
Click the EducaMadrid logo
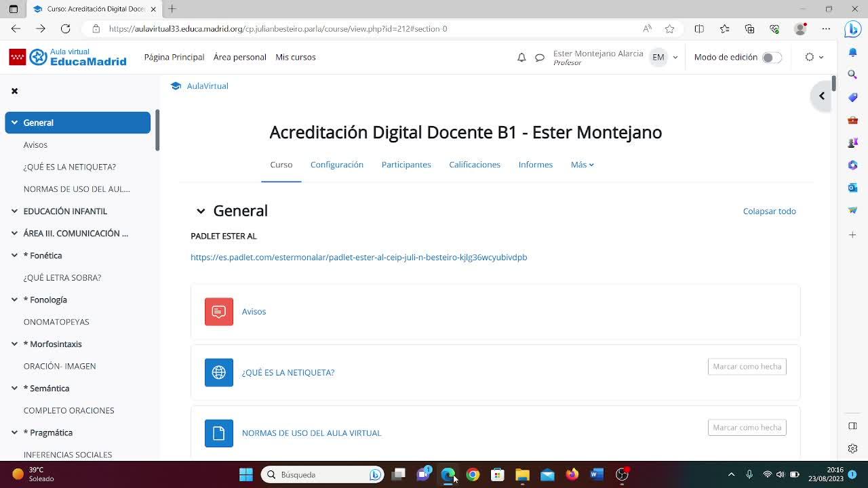point(68,58)
